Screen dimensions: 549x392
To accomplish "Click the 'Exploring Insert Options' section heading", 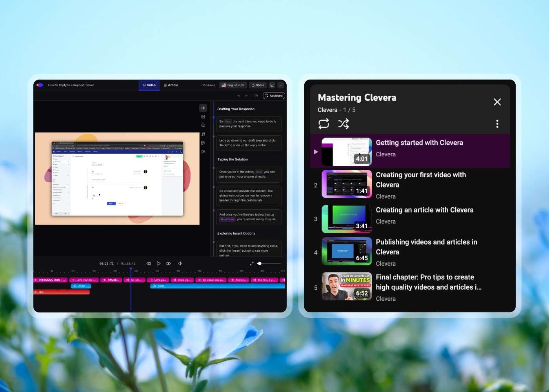I will click(236, 234).
